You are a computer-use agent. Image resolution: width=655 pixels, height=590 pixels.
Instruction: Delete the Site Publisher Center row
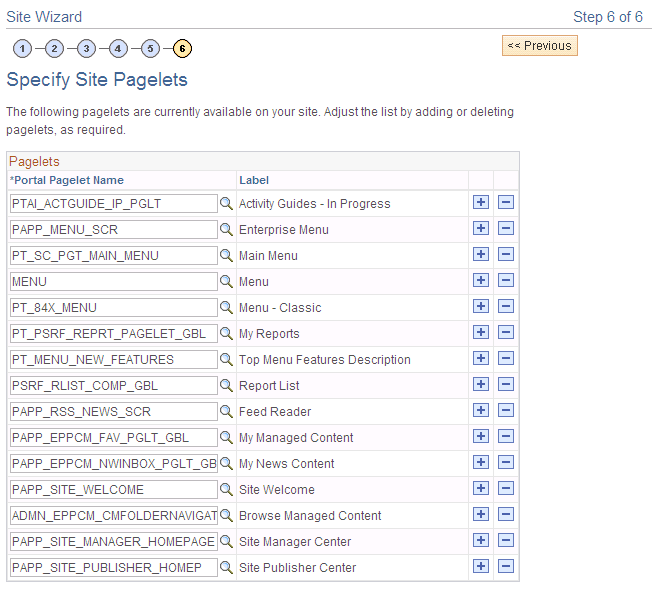[x=506, y=566]
